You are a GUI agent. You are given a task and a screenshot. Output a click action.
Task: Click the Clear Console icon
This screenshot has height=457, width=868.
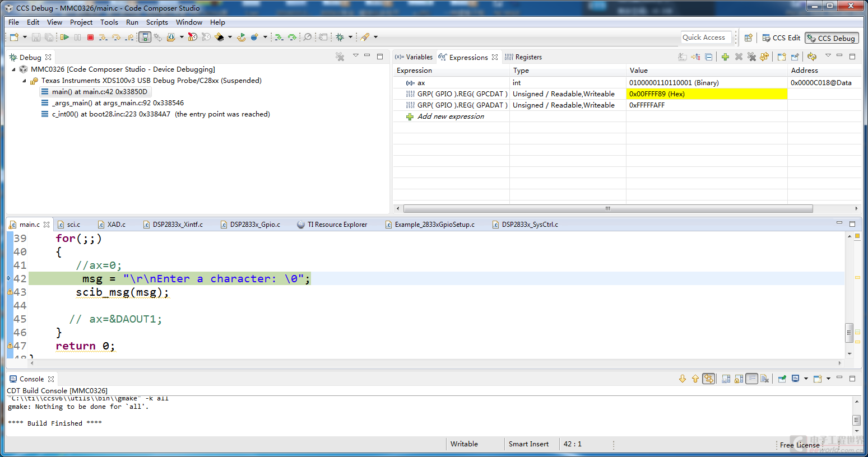point(765,379)
